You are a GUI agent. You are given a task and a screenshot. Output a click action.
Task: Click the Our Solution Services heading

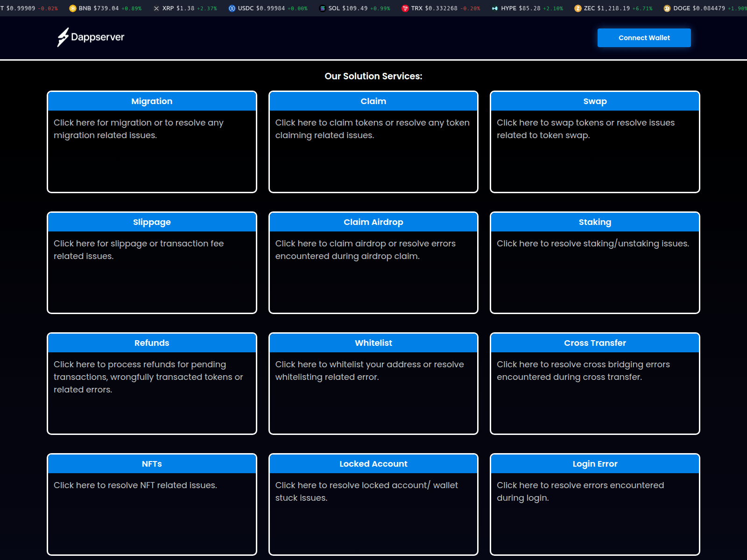click(373, 76)
